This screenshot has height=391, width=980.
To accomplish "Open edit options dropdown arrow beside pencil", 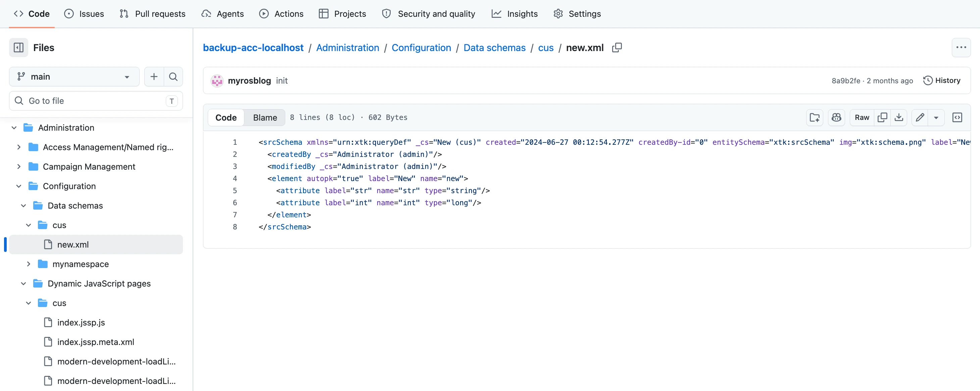I will [x=936, y=118].
